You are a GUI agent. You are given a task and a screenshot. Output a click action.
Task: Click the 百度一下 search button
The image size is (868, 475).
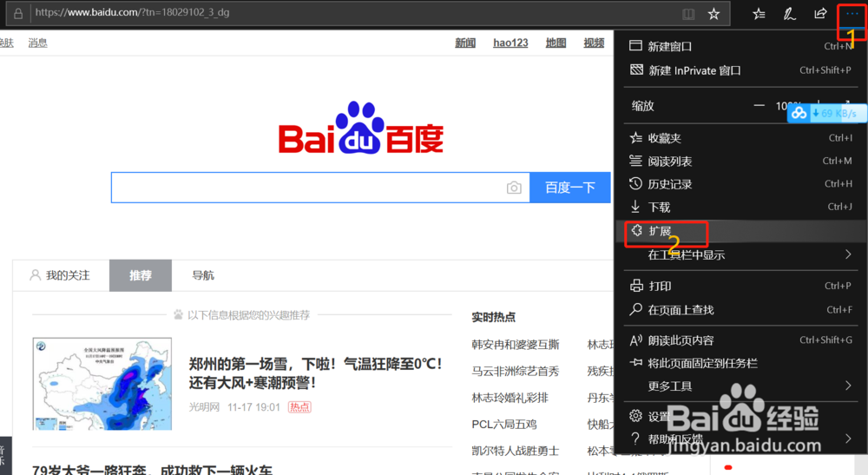click(570, 188)
